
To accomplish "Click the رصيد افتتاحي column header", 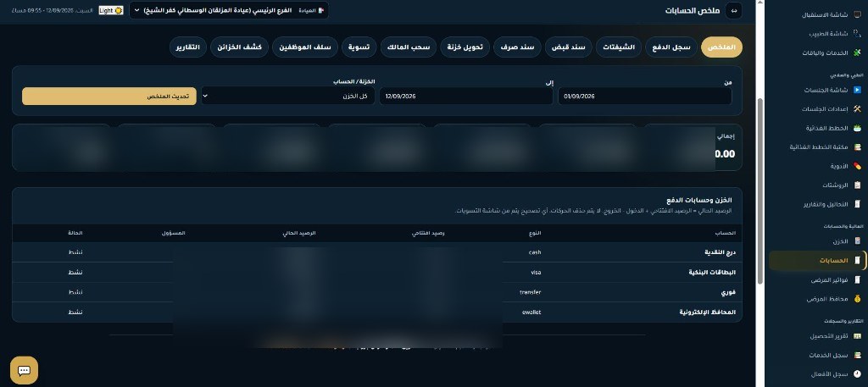I will click(x=428, y=234).
